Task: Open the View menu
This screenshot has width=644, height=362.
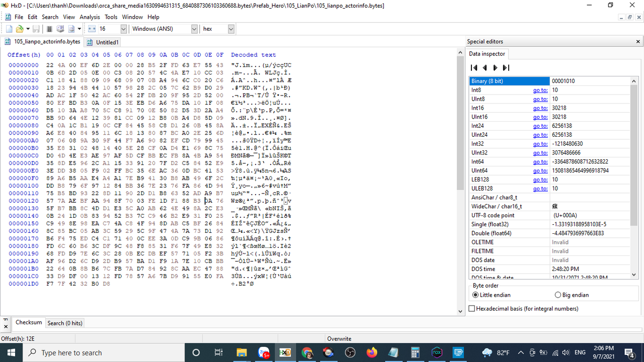Action: 69,17
